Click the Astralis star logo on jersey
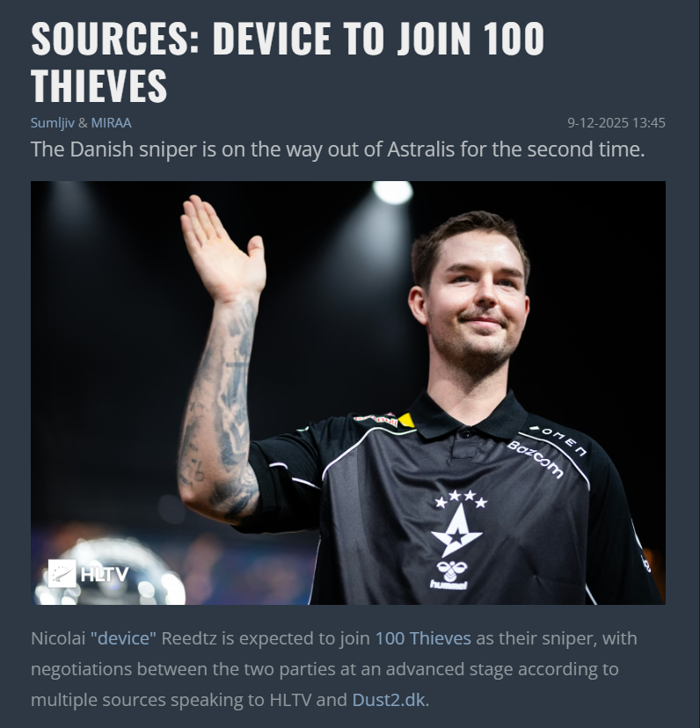The height and width of the screenshot is (728, 700). point(457,532)
